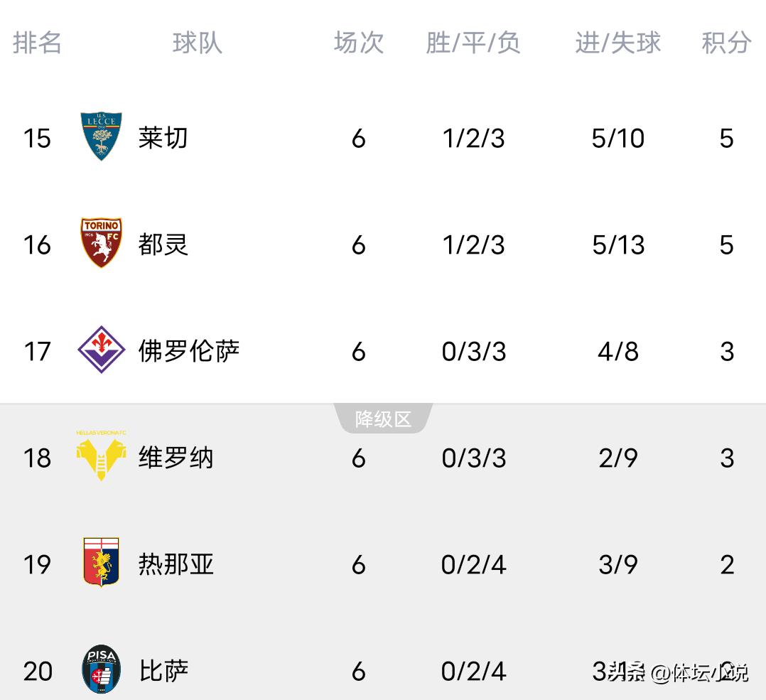Open team name 莱切
The image size is (766, 700).
tap(163, 137)
